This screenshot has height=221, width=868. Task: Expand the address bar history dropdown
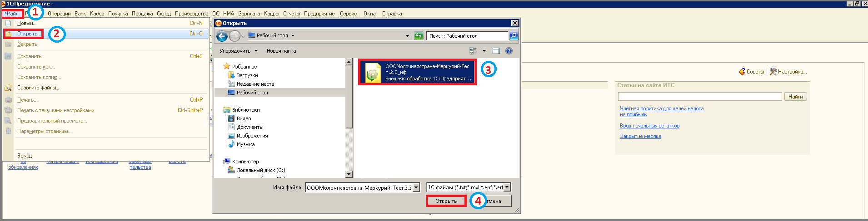(407, 36)
